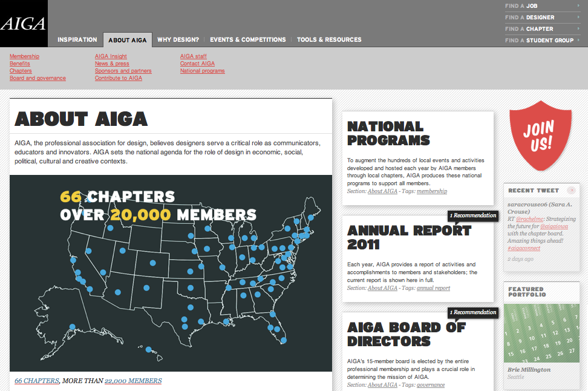Go to the Board and governance link
The height and width of the screenshot is (391, 588).
click(x=38, y=78)
